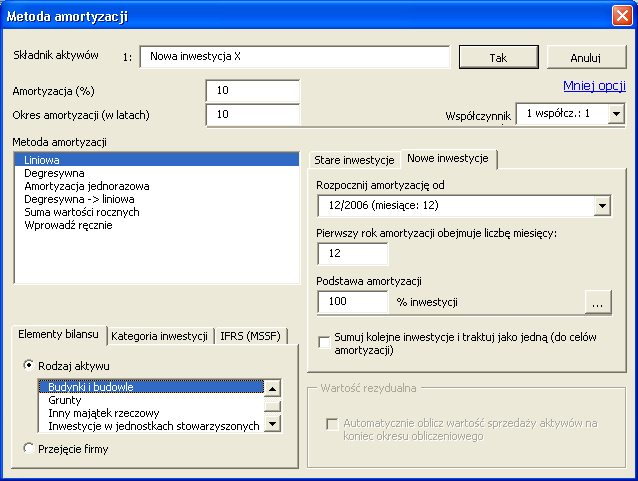Enable Sumuj kolejne inwestycje checkbox
Screen dimensions: 638x481
(x=324, y=342)
